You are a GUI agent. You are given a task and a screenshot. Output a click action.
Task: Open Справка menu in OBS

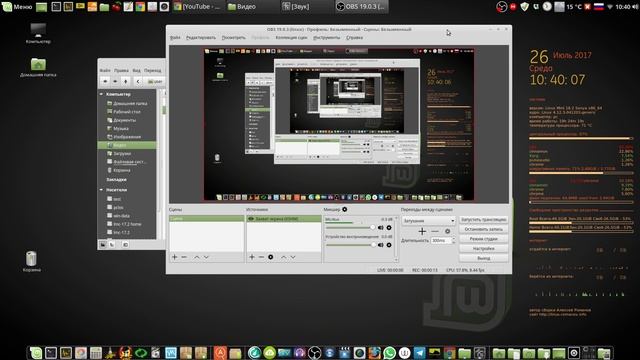click(354, 38)
